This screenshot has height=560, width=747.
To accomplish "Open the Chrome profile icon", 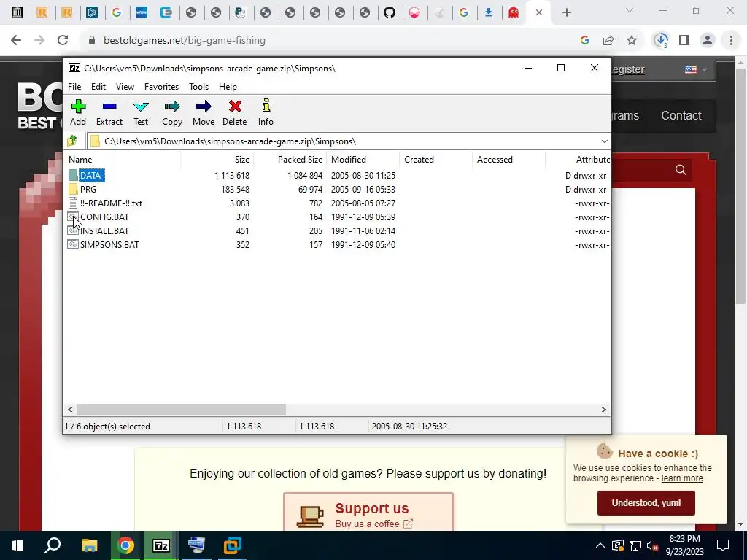I will point(708,41).
